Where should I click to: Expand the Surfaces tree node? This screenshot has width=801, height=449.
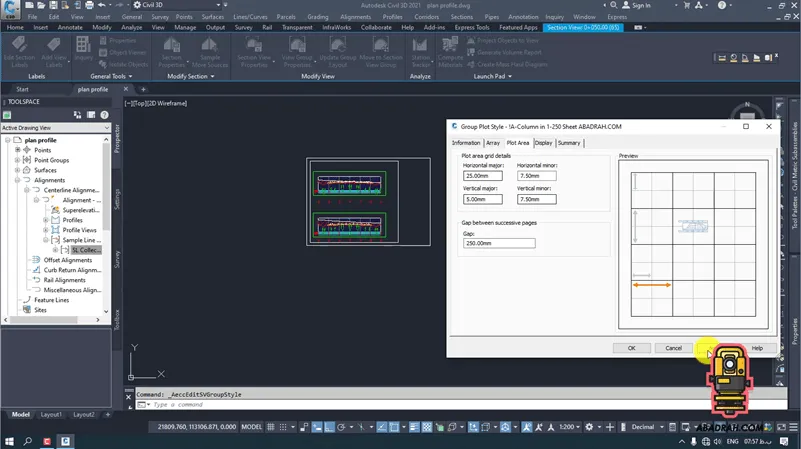18,170
